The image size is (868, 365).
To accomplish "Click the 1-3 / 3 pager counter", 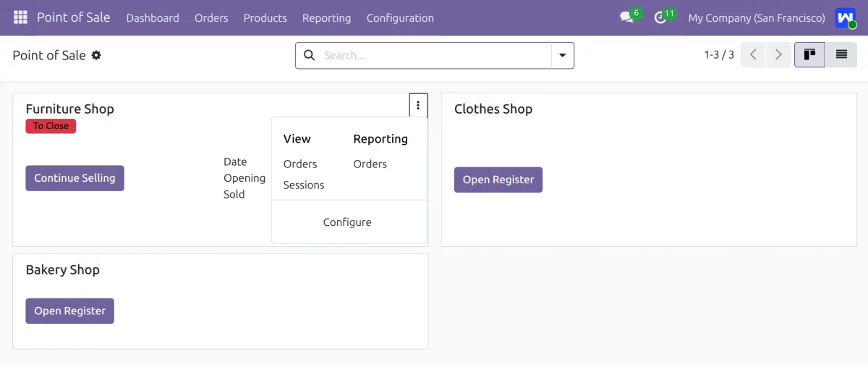I will pos(719,55).
